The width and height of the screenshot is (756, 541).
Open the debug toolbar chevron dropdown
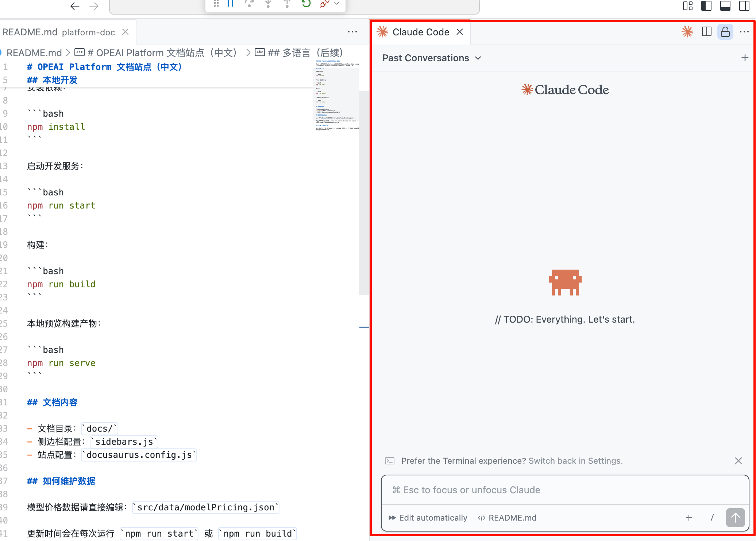(x=336, y=4)
